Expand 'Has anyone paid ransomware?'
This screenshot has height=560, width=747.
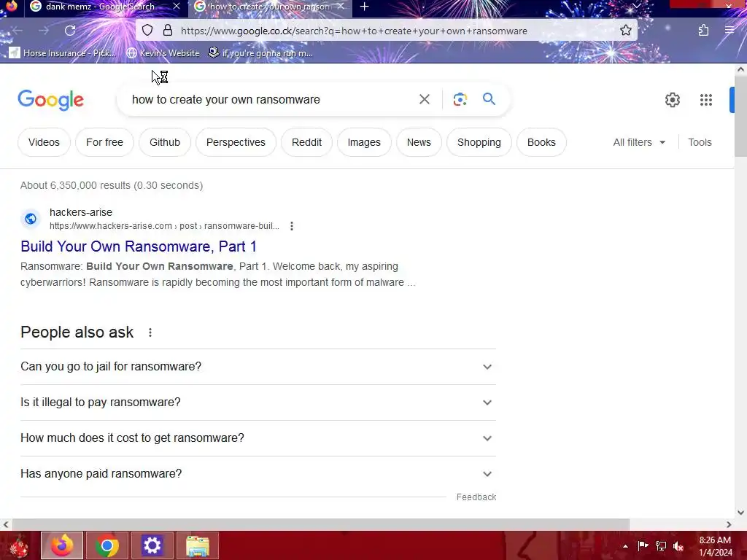click(x=258, y=474)
